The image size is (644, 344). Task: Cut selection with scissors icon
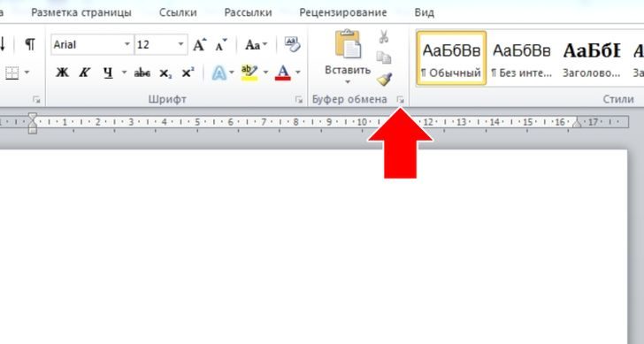pos(384,36)
